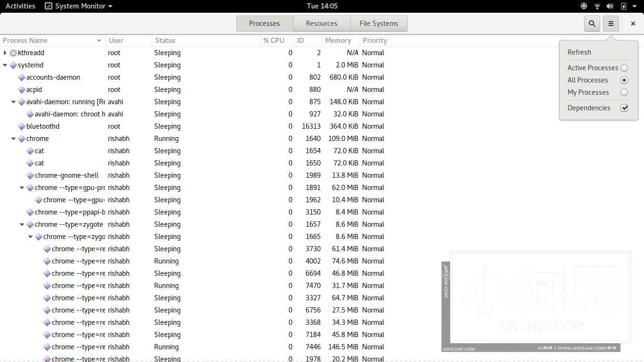Viewport: 644px width, 362px height.
Task: Sort by the % CPU column header
Action: coord(277,41)
